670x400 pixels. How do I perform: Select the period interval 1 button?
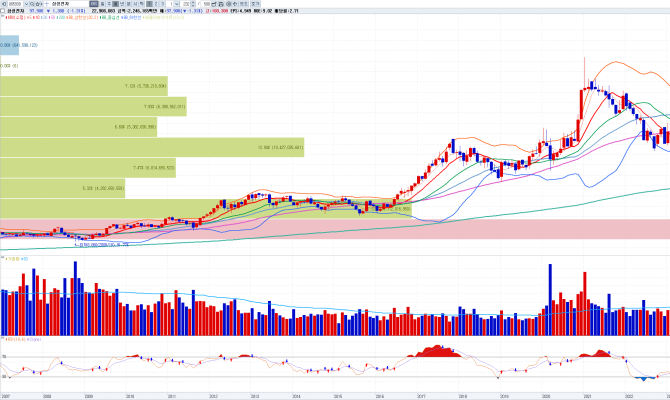(148, 4)
